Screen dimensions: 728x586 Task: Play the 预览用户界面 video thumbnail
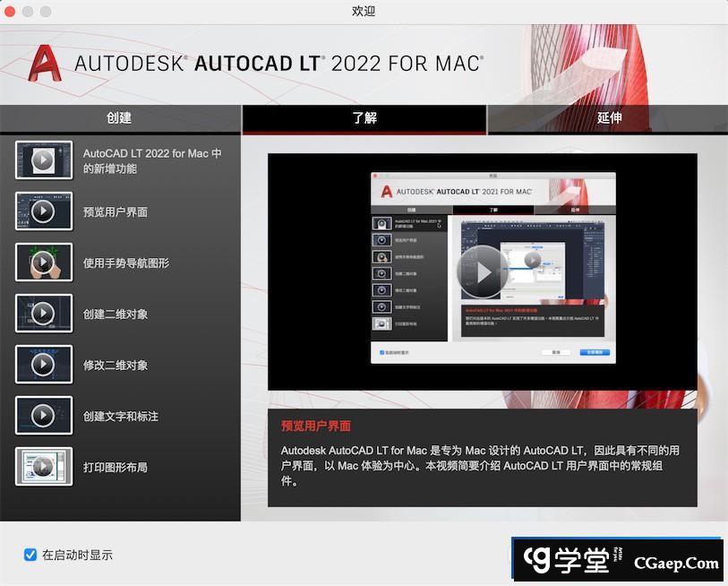pyautogui.click(x=43, y=211)
